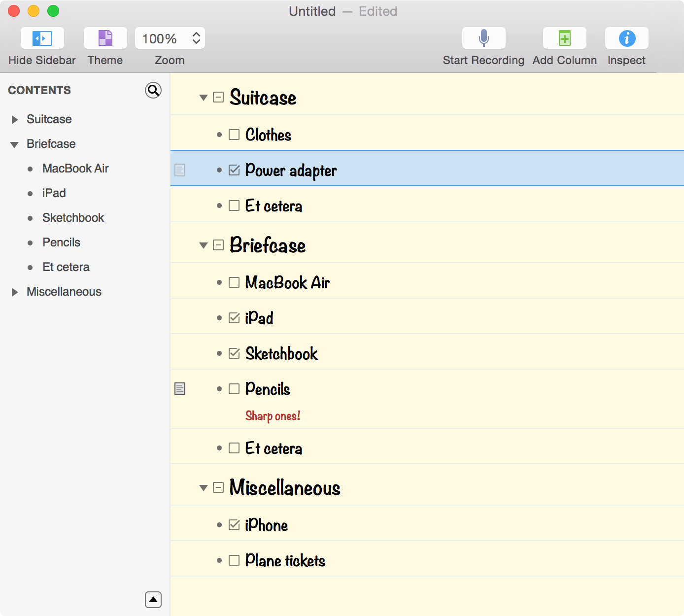The height and width of the screenshot is (616, 684).
Task: Click the iPhone row text
Action: tap(267, 525)
